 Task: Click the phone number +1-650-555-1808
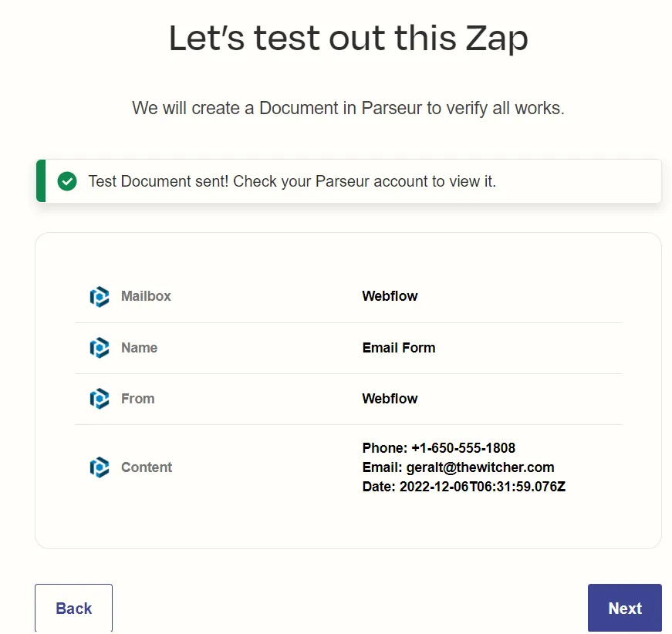tap(439, 448)
